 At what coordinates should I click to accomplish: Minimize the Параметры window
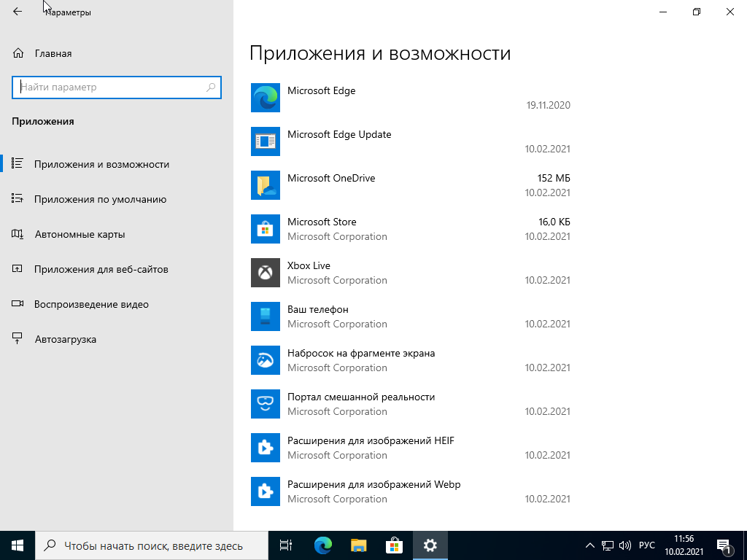pos(663,12)
